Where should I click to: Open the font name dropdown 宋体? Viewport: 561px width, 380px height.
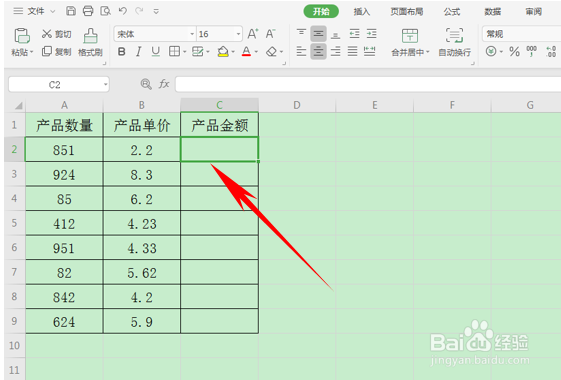tap(192, 34)
